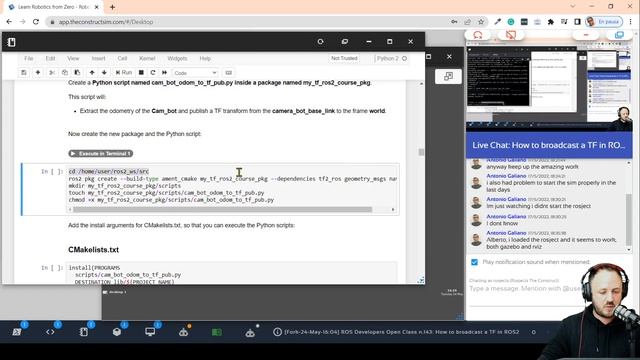The width and height of the screenshot is (640, 360).
Task: Move selected cell up arrow
Action: (92, 73)
